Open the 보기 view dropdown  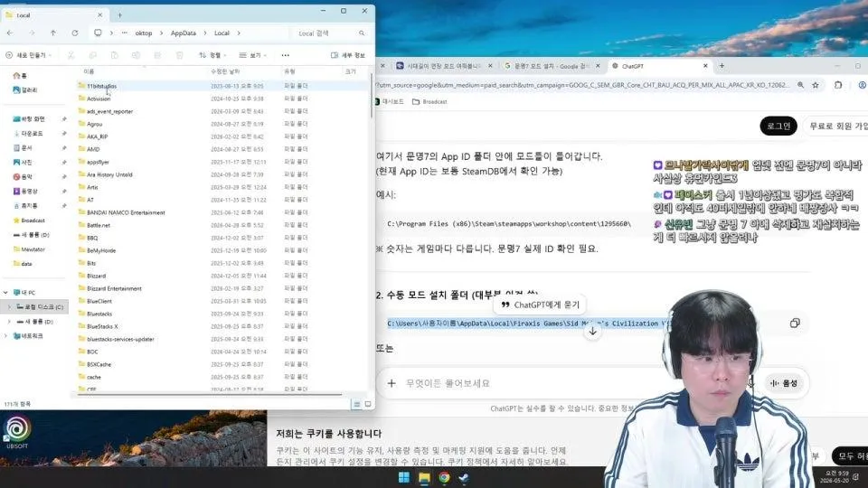tap(253, 55)
